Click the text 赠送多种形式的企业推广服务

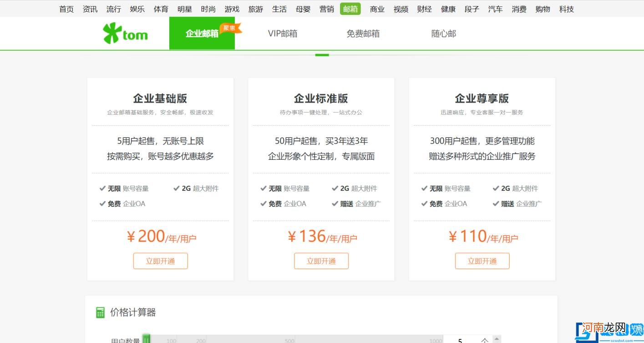[482, 156]
